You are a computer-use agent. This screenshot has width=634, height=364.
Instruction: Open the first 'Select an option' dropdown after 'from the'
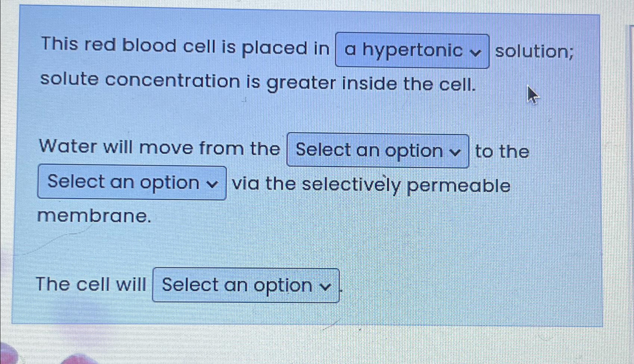(377, 151)
